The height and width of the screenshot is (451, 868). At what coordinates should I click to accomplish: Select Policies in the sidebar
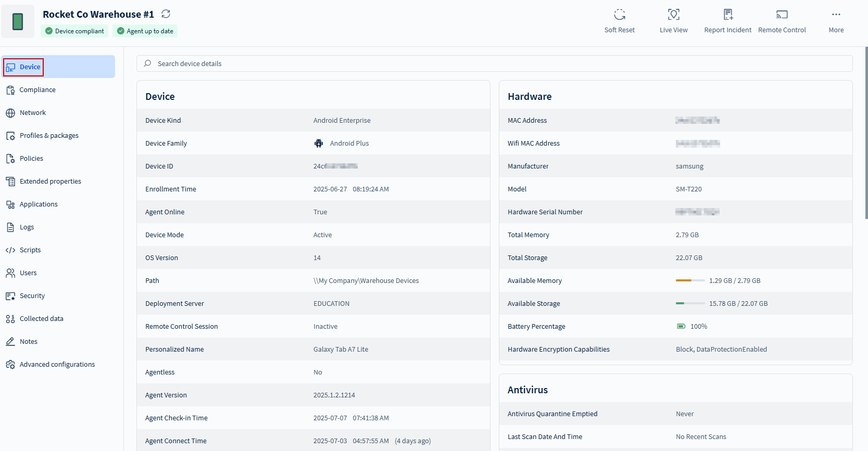31,159
